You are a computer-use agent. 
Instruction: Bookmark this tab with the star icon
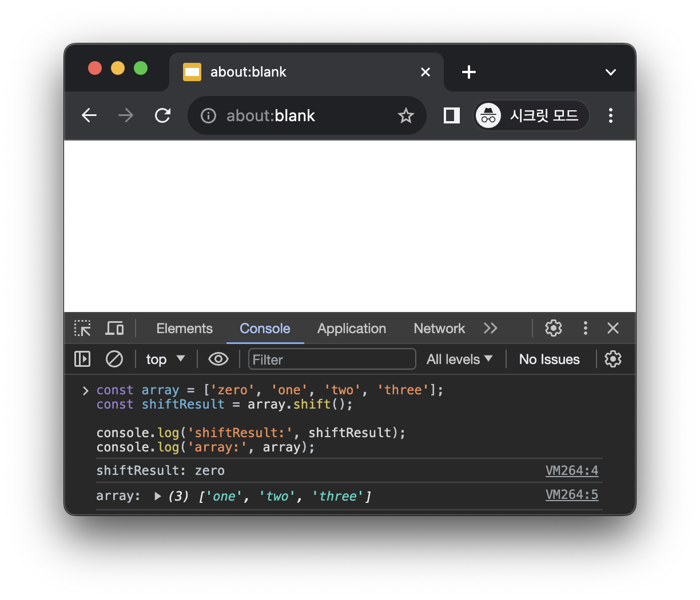click(406, 116)
